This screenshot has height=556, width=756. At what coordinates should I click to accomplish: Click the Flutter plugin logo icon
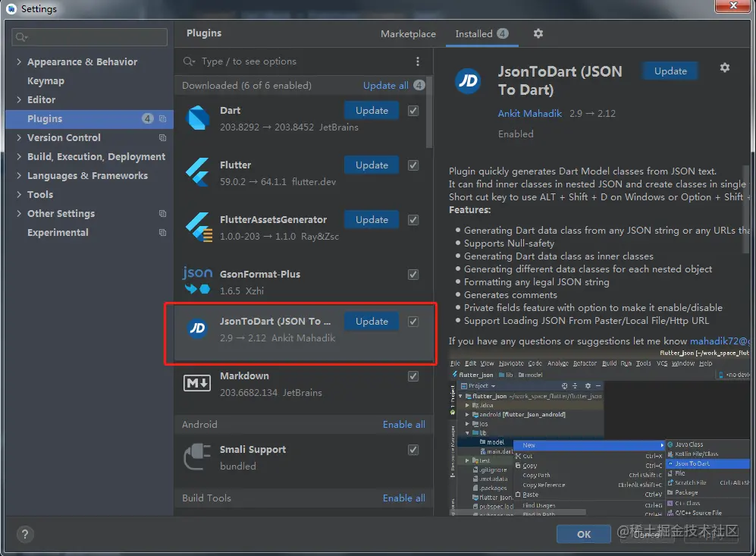(x=198, y=172)
